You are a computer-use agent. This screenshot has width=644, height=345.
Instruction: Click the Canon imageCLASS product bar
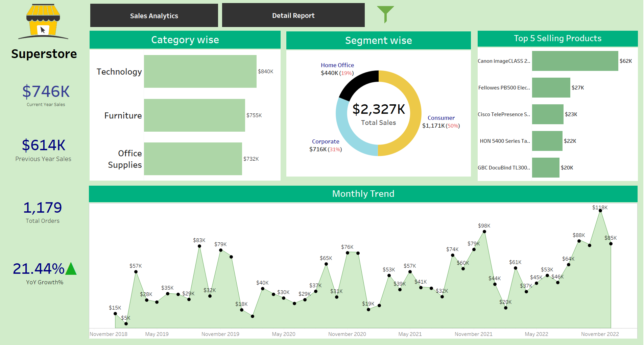(575, 61)
